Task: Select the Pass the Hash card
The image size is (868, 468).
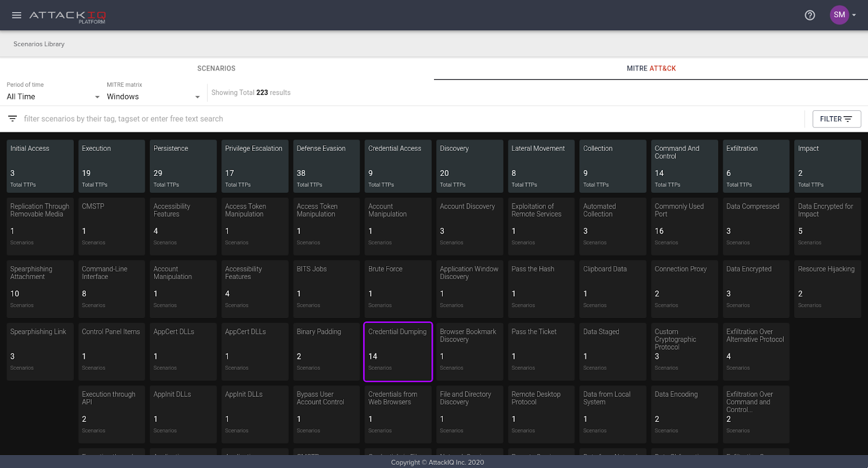Action: click(541, 288)
